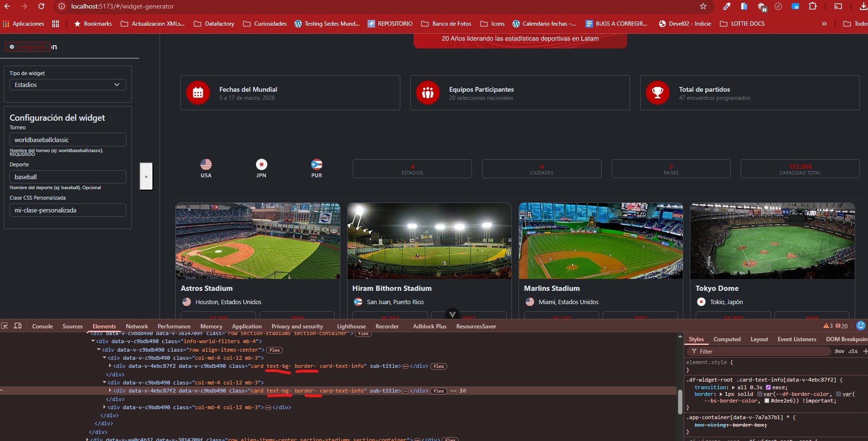Click the calendar icon on Fechas del Mundial
868x441 pixels.
tap(198, 93)
